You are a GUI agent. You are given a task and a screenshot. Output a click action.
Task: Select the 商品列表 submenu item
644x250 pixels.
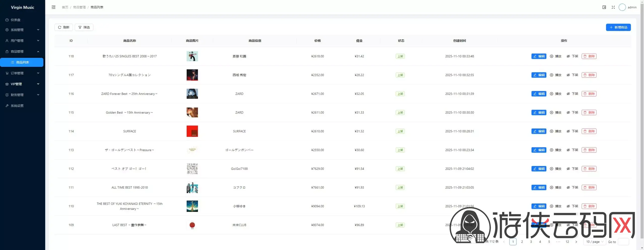tap(22, 62)
